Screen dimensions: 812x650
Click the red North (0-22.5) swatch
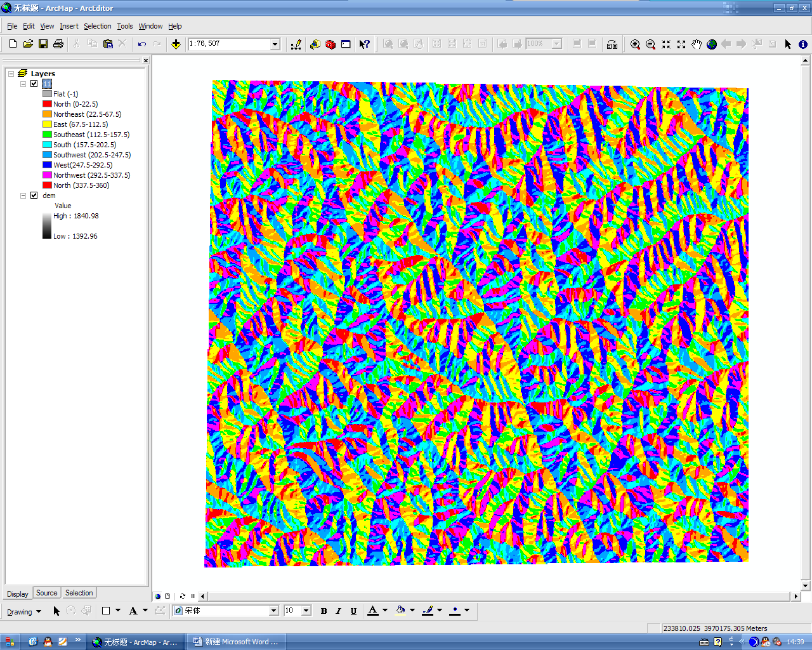point(47,104)
